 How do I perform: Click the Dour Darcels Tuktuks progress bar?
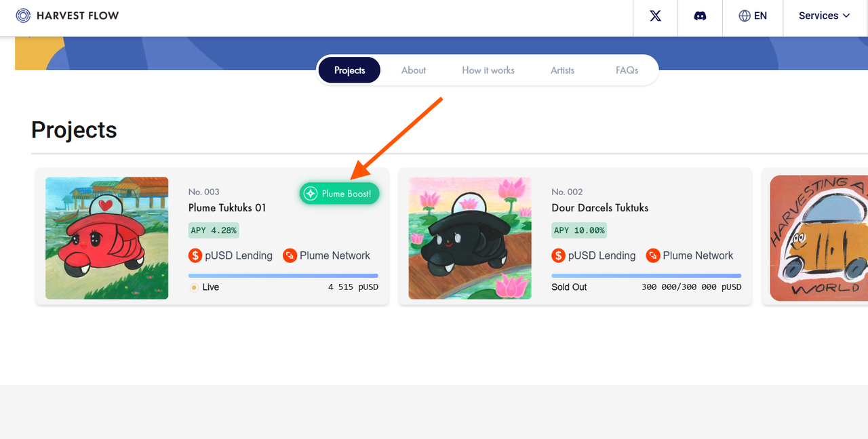(646, 276)
